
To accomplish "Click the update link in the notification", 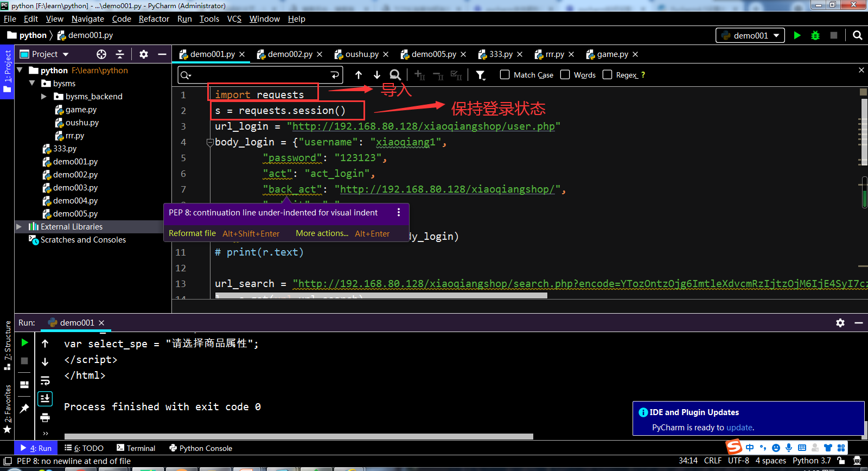I will pos(739,428).
